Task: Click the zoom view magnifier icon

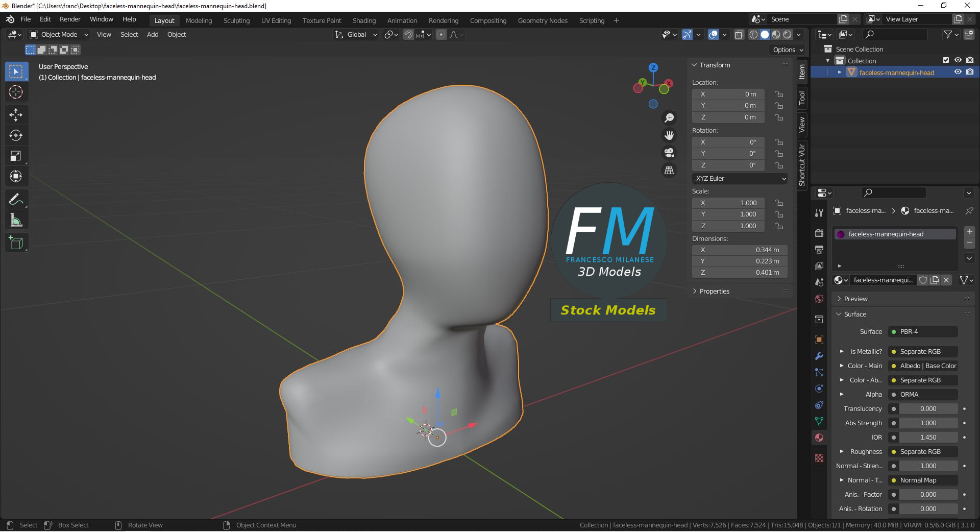Action: tap(669, 118)
